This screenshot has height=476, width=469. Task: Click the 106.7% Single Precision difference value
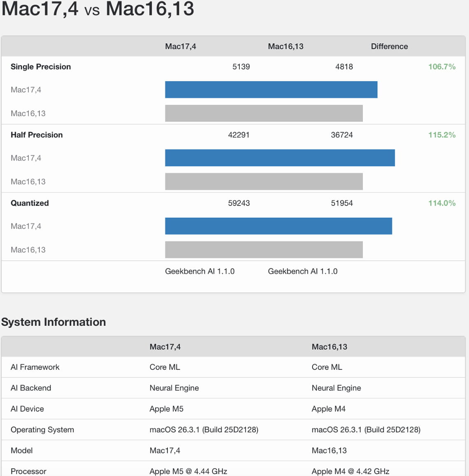pos(442,66)
